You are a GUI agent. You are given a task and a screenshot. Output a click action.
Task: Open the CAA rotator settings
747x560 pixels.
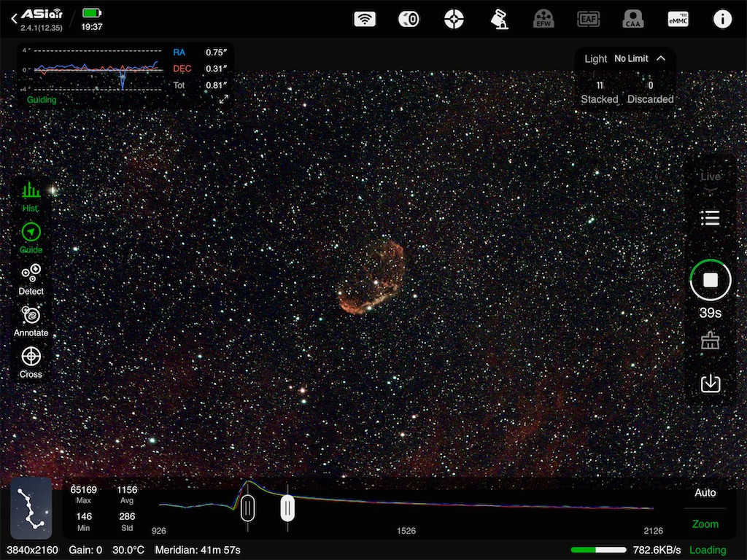[633, 20]
